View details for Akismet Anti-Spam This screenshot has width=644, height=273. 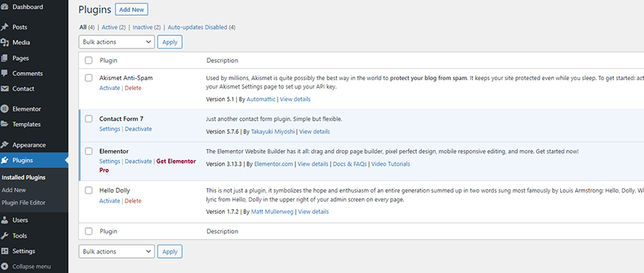point(295,99)
